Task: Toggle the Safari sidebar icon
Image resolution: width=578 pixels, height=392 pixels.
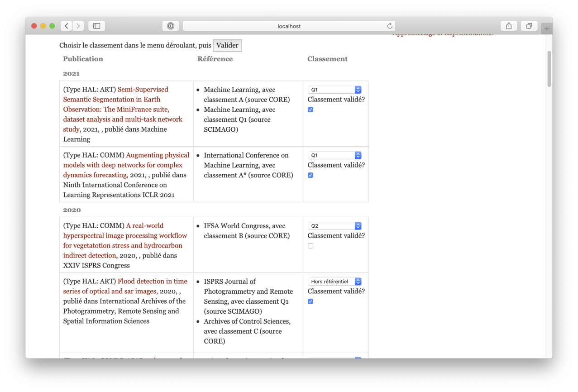Action: [x=97, y=26]
